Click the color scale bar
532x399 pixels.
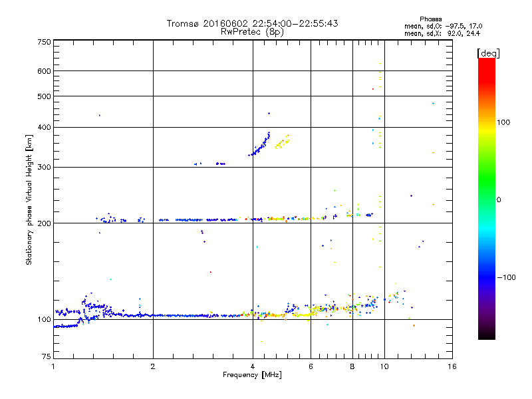click(487, 198)
